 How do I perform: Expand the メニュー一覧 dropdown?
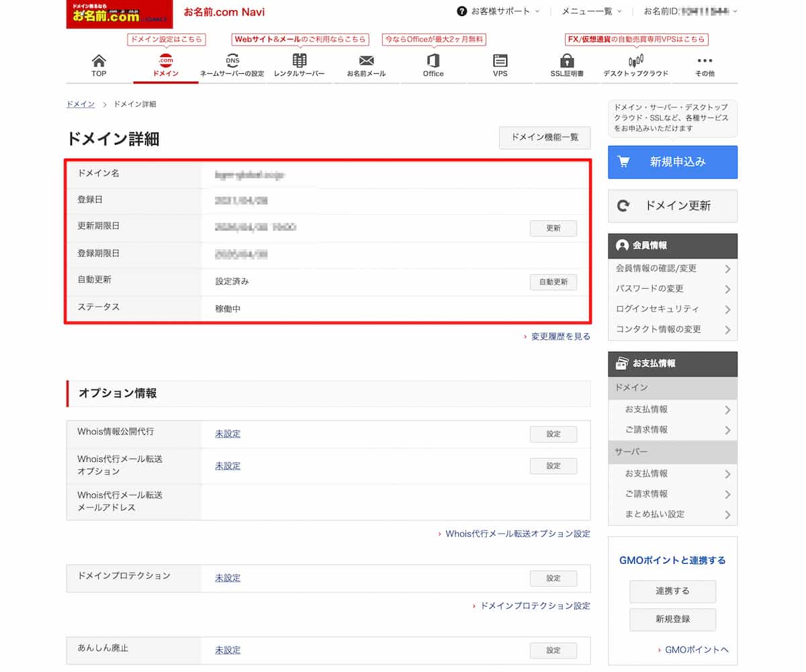click(x=591, y=11)
